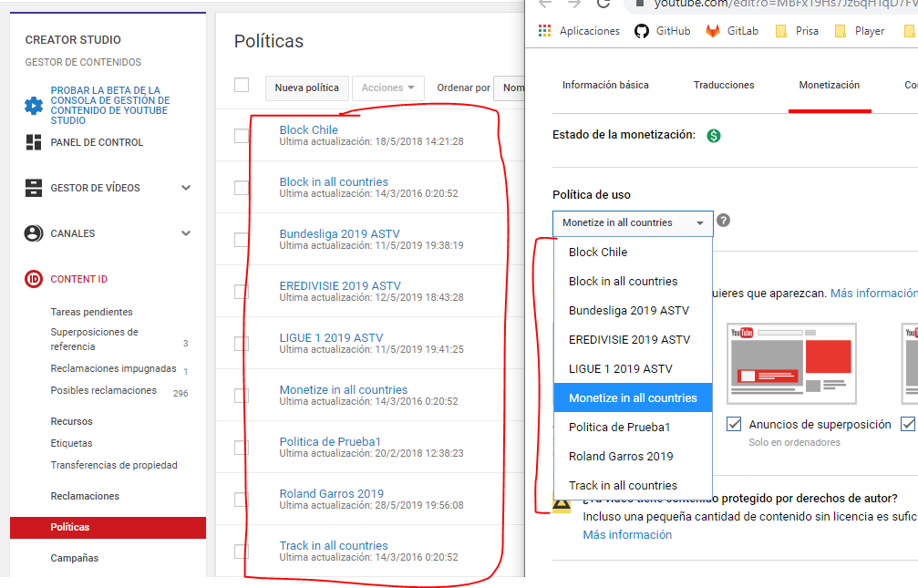Choose Bundesliga 2019 ASTV in dropdown list
The height and width of the screenshot is (588, 918).
(633, 310)
